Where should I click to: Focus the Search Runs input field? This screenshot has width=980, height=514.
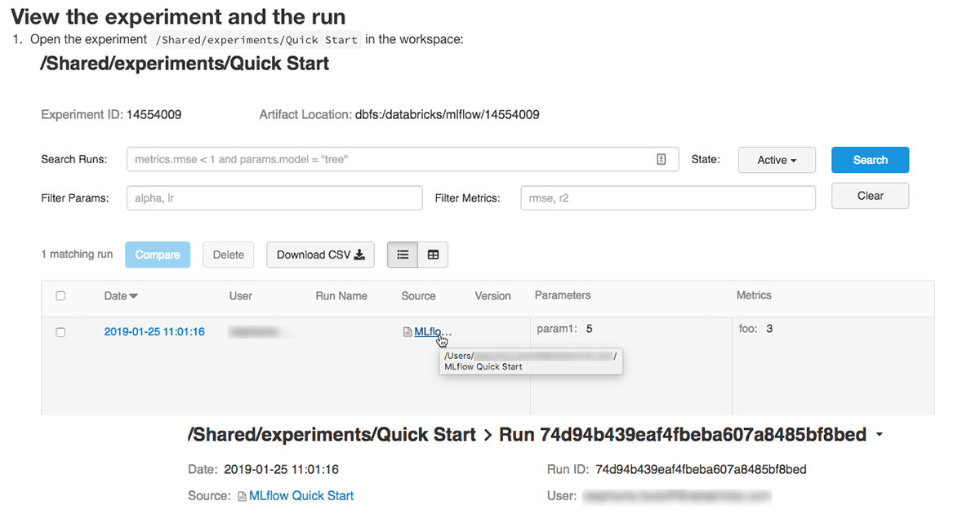point(392,160)
